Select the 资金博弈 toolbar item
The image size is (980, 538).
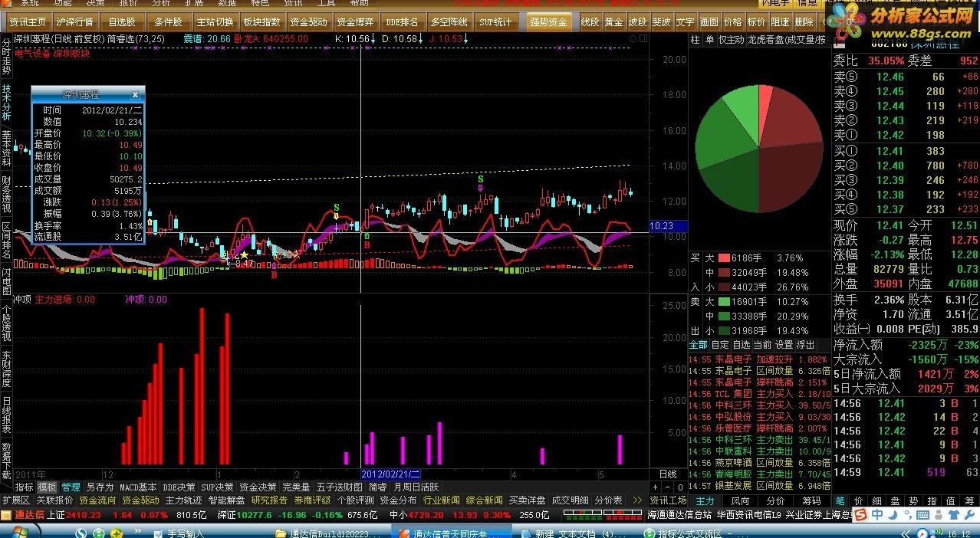click(355, 21)
